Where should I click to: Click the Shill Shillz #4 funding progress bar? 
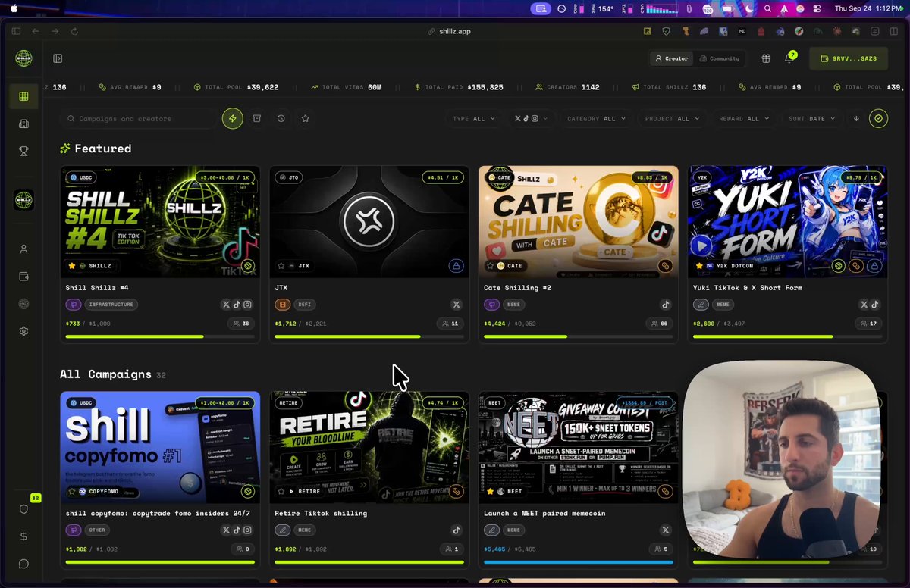click(x=160, y=336)
